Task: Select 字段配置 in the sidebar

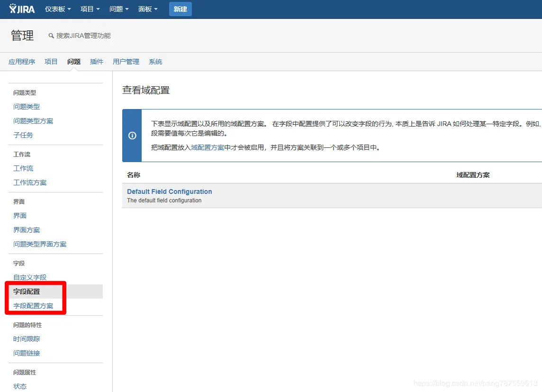Action: pos(55,292)
